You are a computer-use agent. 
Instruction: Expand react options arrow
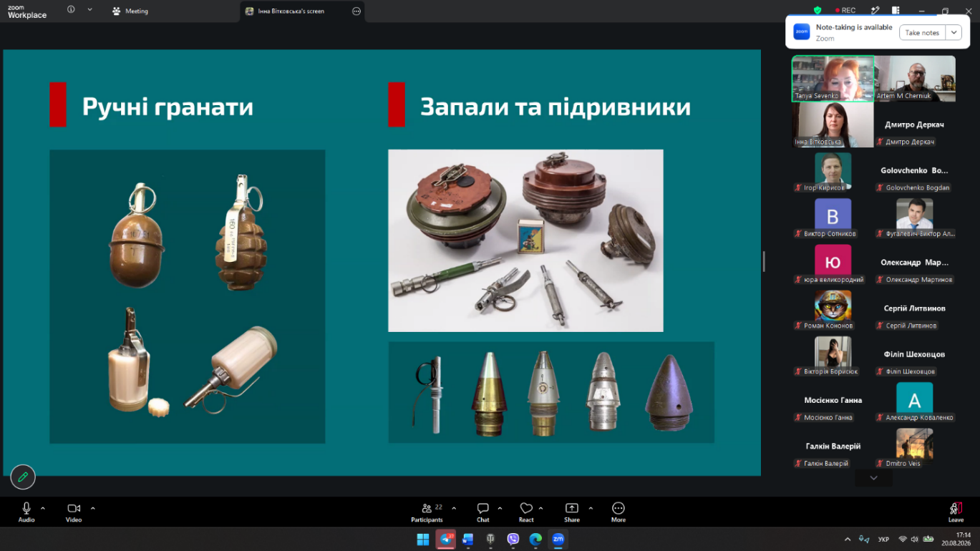(x=540, y=508)
